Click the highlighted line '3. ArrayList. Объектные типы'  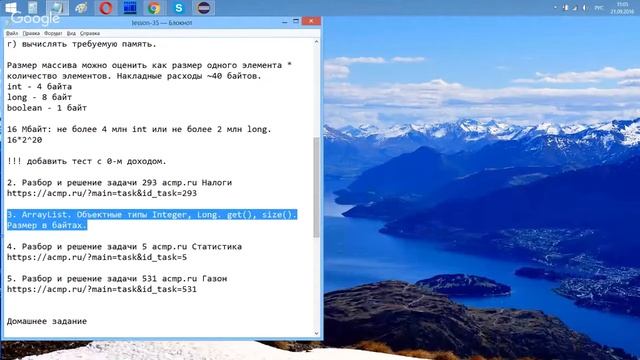152,215
